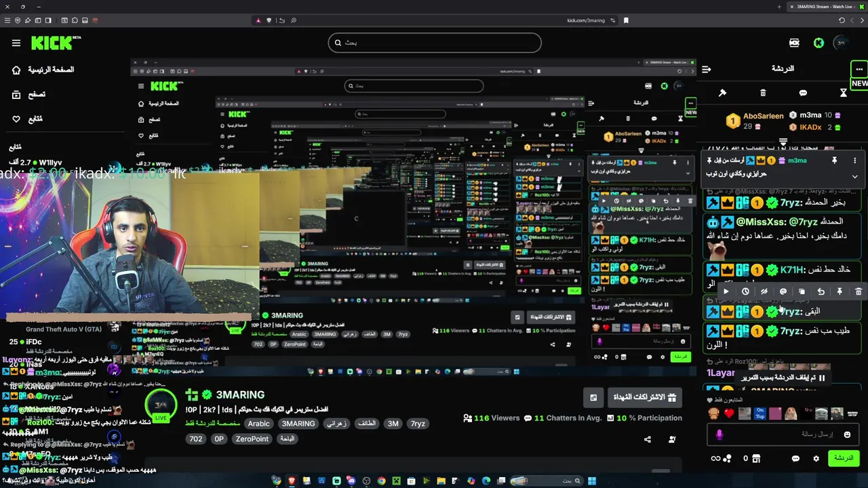Open chat settings gear icon
This screenshot has height=488, width=868.
(816, 459)
